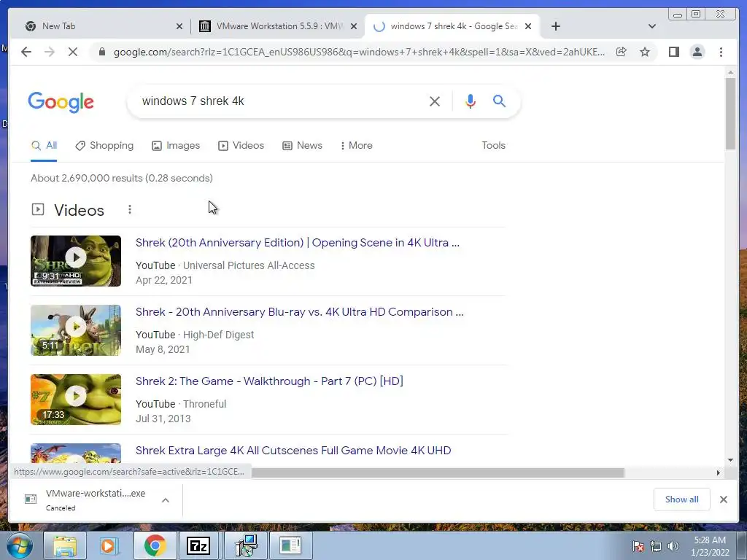Screen dimensions: 747x560
Task: Expand the tab search dropdown arrow
Action: tap(652, 26)
